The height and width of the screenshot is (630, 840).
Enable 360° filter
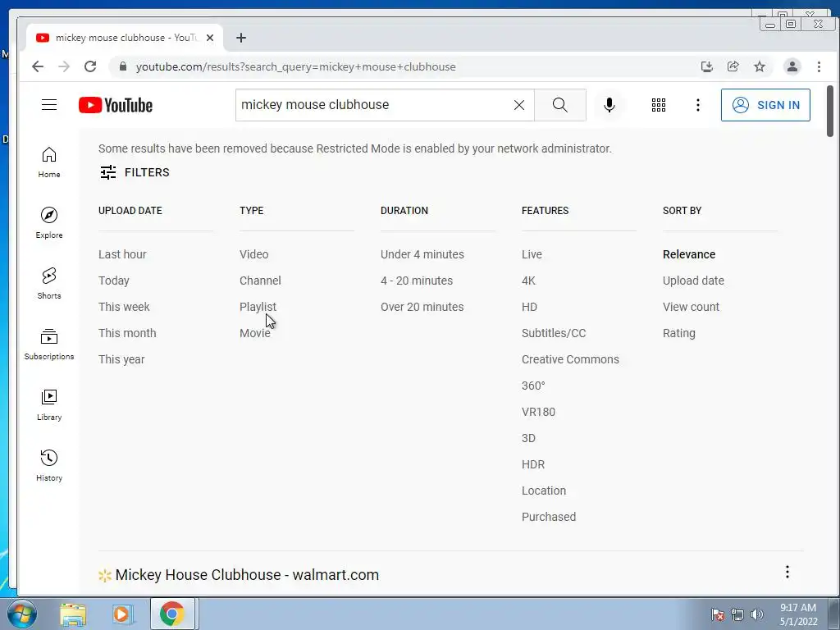coord(533,386)
